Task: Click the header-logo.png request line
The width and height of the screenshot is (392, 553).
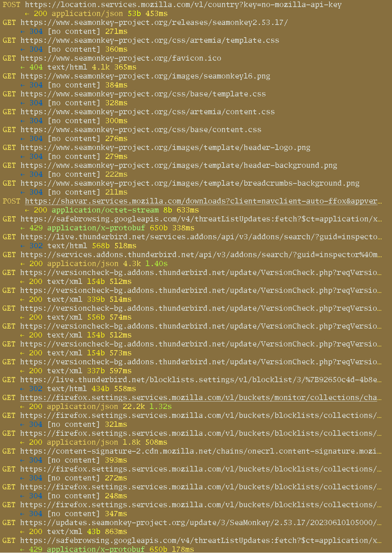Action: [x=166, y=147]
